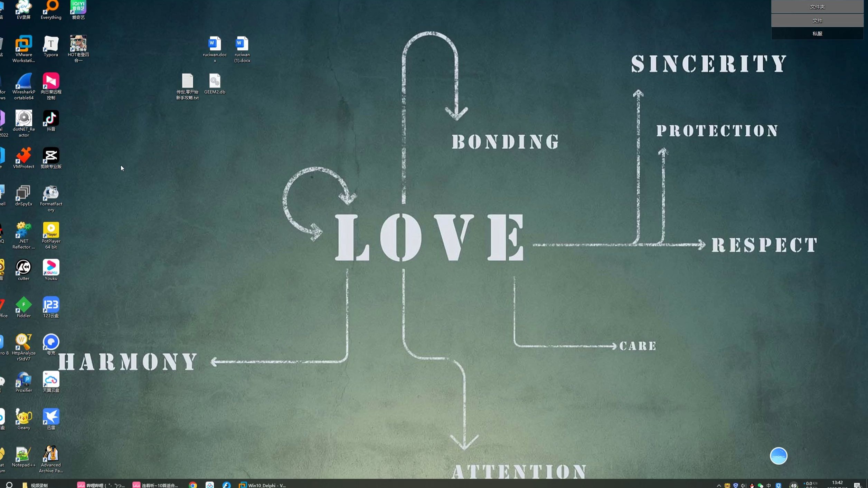
Task: Select the 文件夹 tab at top right
Action: [817, 7]
